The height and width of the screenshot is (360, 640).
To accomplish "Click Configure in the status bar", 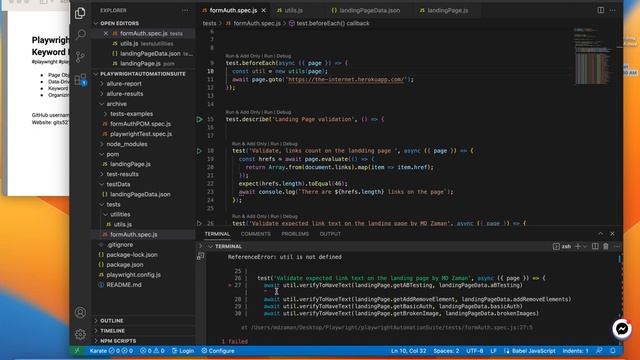I will point(218,351).
